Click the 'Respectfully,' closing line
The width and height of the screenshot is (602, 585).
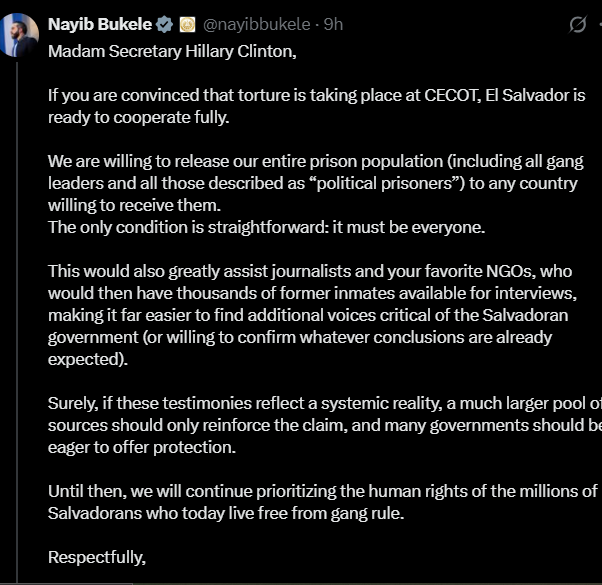click(97, 556)
